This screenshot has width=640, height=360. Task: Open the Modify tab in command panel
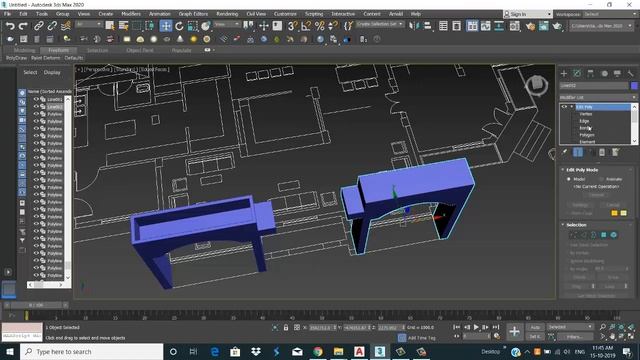tap(577, 73)
